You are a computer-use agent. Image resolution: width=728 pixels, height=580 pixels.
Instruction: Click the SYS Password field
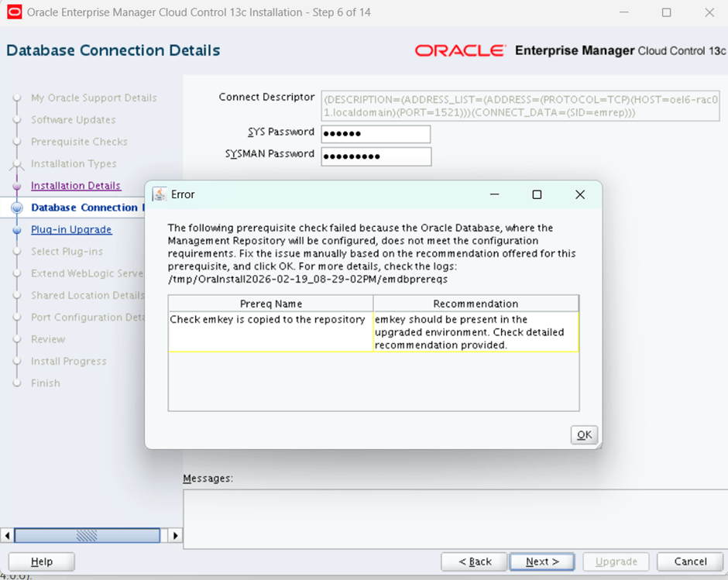[x=375, y=134]
